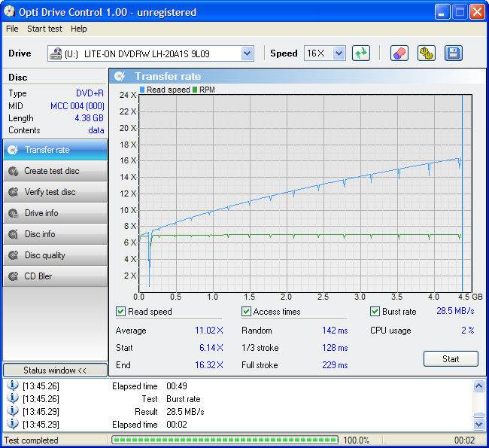Click the erase disc icon
Screen dimensions: 489x448
(399, 53)
